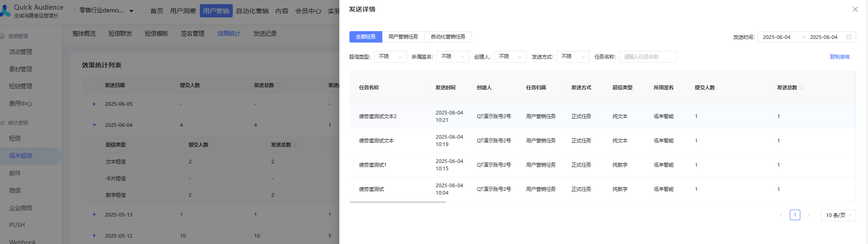Viewport: 868px width, 244px height.
Task: Switch to 签名管理 sub-tab
Action: [x=193, y=34]
